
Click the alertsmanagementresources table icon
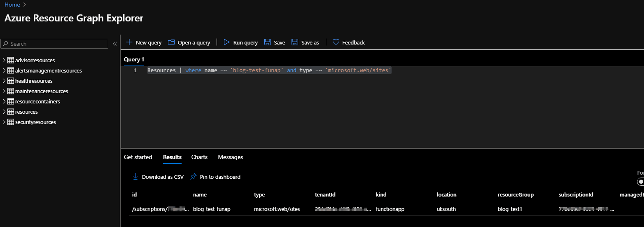11,70
